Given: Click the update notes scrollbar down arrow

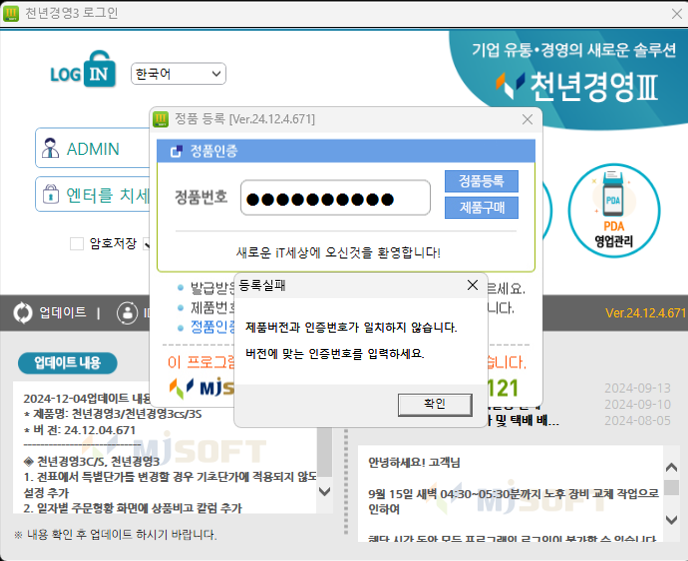Looking at the screenshot, I should (x=324, y=491).
